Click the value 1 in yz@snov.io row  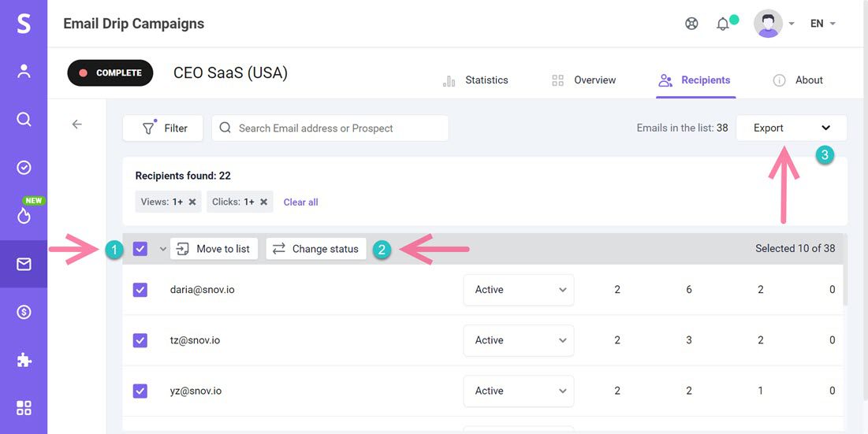tap(761, 391)
